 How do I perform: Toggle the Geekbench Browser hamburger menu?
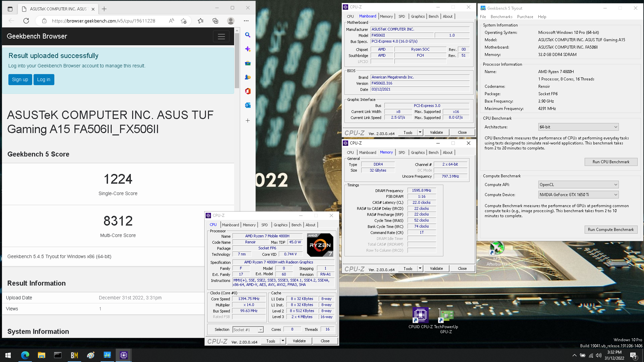coord(221,37)
